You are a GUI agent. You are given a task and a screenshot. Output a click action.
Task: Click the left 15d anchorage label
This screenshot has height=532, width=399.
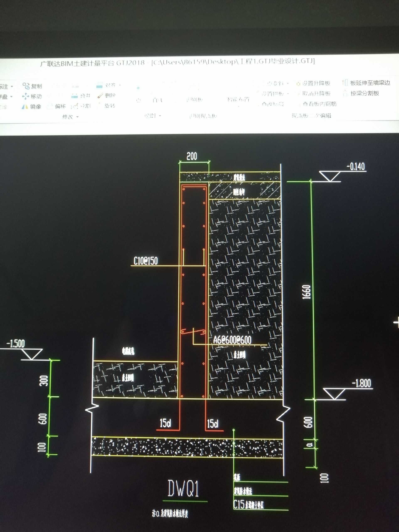165,423
